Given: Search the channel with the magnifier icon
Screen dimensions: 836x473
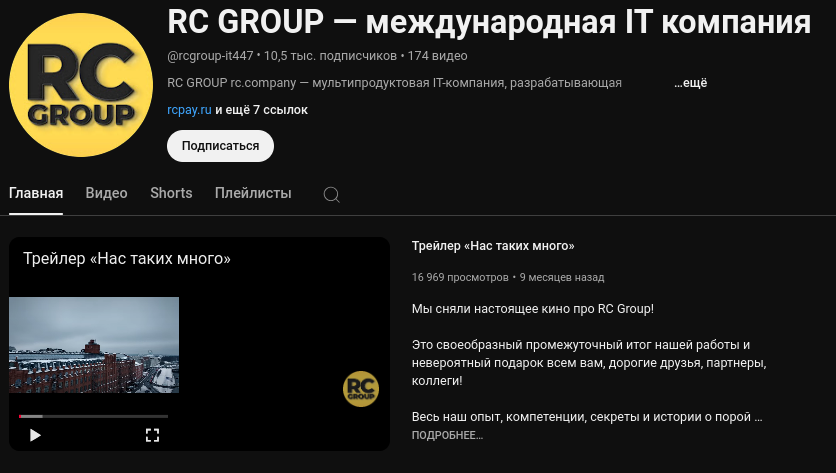Looking at the screenshot, I should tap(332, 195).
